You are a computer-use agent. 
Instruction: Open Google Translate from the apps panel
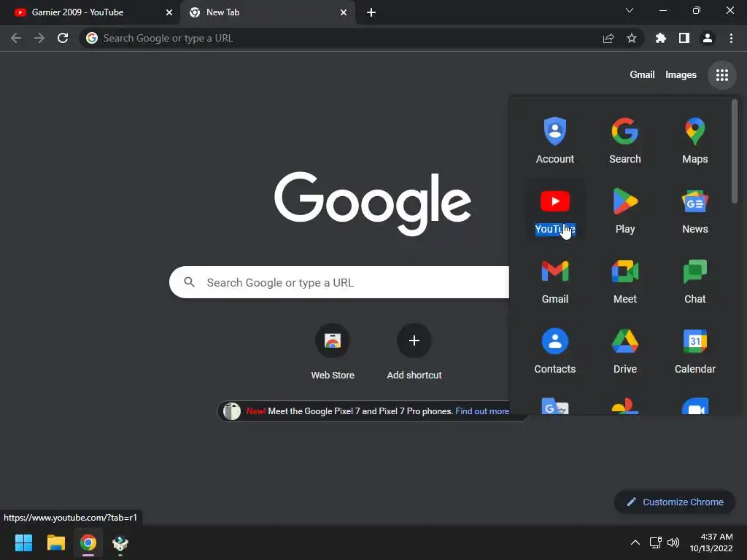pos(554,405)
